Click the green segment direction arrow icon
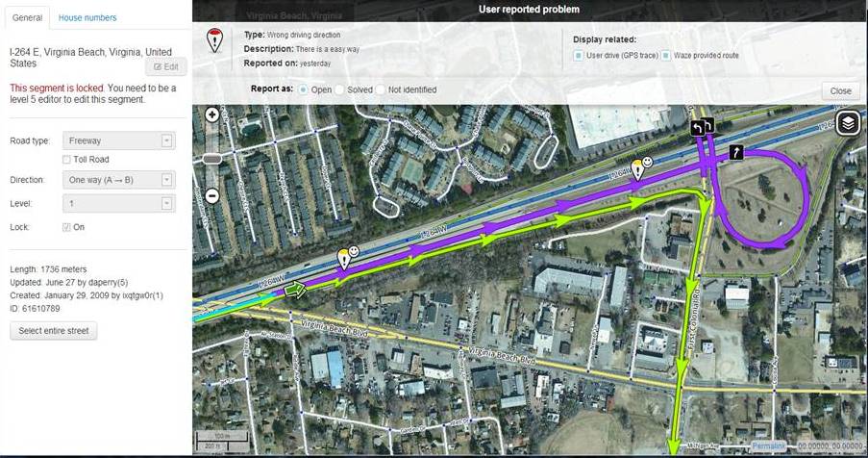The image size is (868, 458). pyautogui.click(x=295, y=289)
